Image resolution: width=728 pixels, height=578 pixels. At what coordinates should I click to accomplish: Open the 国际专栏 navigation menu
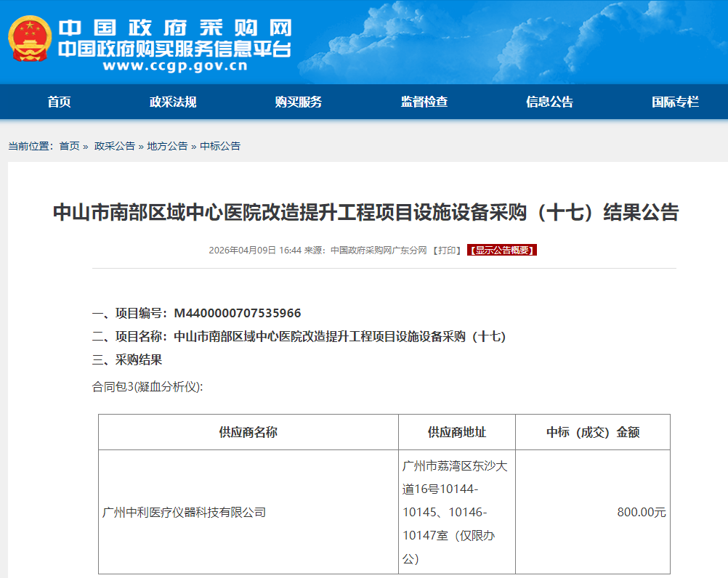pyautogui.click(x=675, y=102)
